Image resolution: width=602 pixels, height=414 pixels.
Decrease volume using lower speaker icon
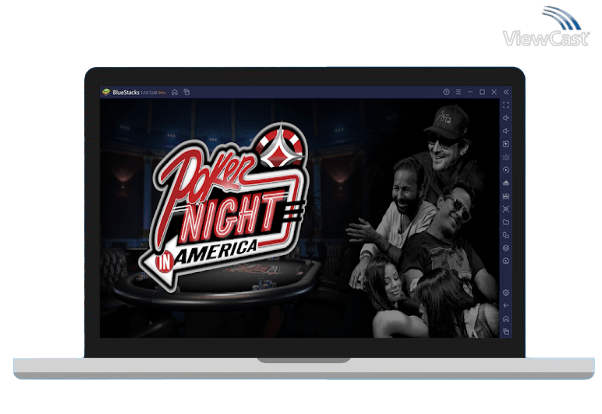pos(506,131)
